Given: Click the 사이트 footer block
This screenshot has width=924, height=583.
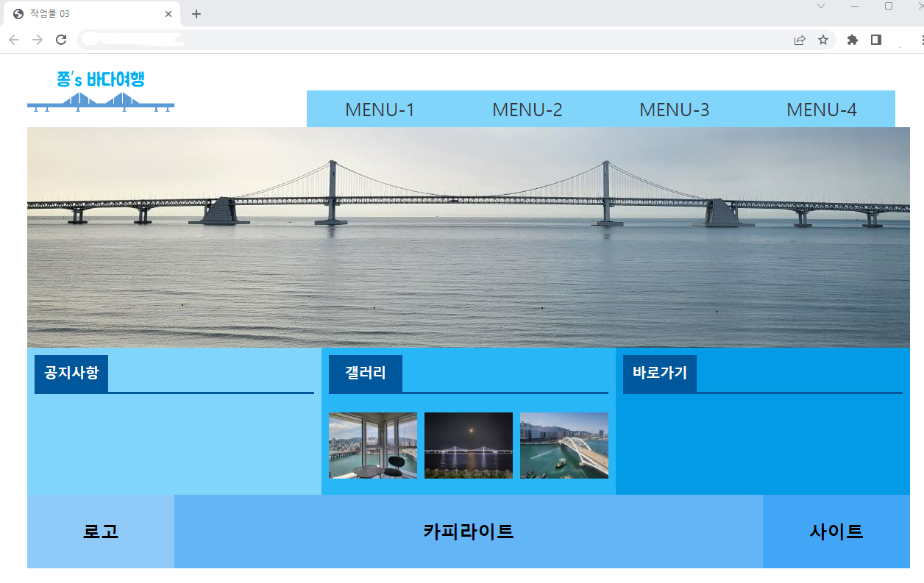Looking at the screenshot, I should click(836, 532).
